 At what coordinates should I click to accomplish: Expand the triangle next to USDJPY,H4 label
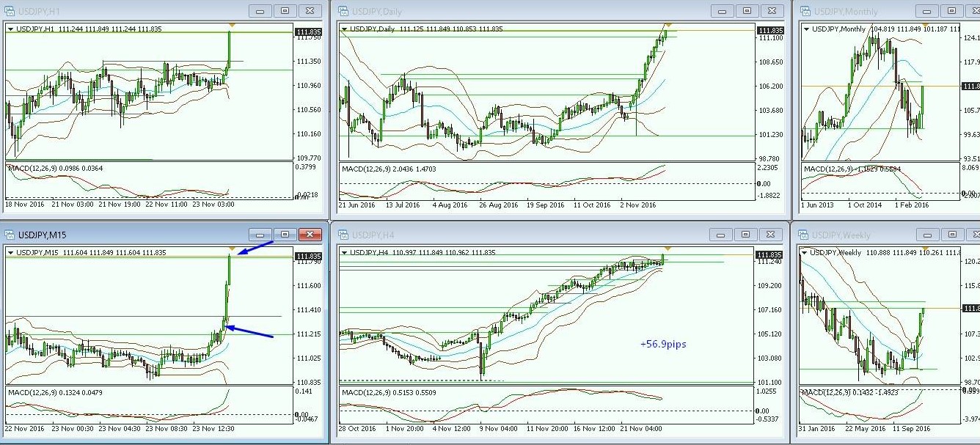point(344,252)
